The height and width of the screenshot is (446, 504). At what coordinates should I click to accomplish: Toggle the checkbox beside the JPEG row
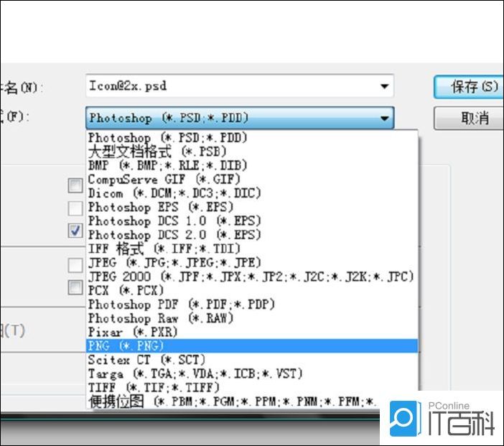(75, 265)
